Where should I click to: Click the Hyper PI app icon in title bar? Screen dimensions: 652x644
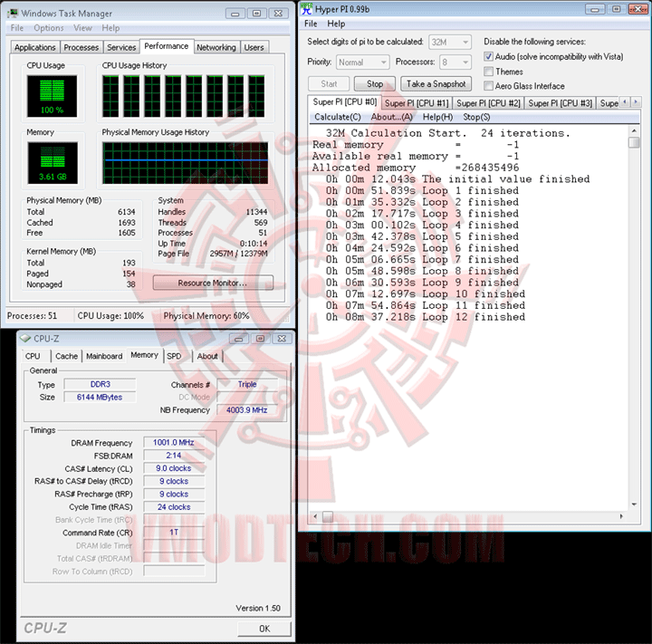(307, 8)
